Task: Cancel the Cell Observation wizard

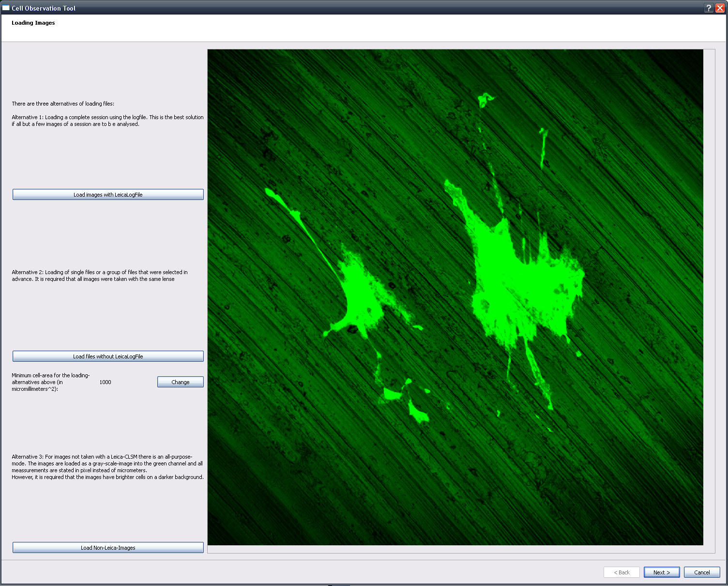Action: tap(702, 572)
